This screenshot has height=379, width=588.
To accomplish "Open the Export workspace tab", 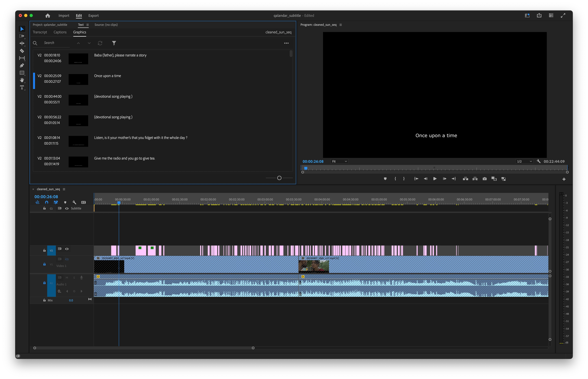I will click(x=93, y=15).
